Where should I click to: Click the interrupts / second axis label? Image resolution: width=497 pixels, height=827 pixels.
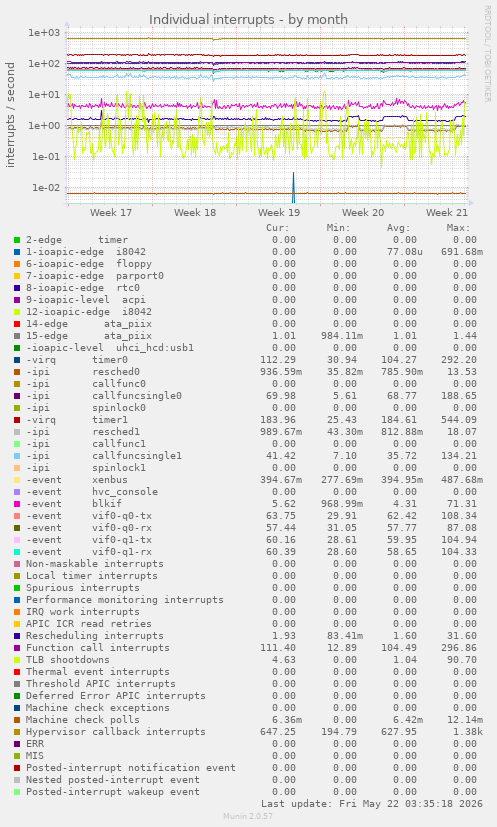point(10,114)
